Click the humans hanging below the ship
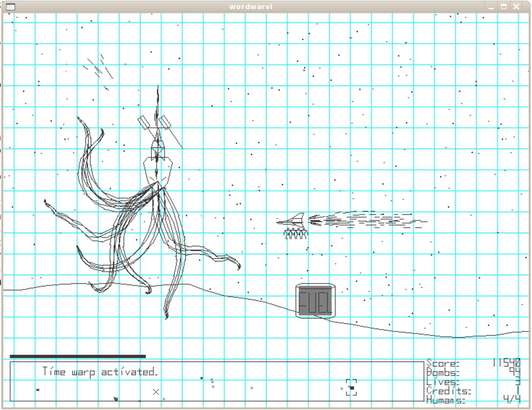The image size is (532, 410). (x=296, y=234)
